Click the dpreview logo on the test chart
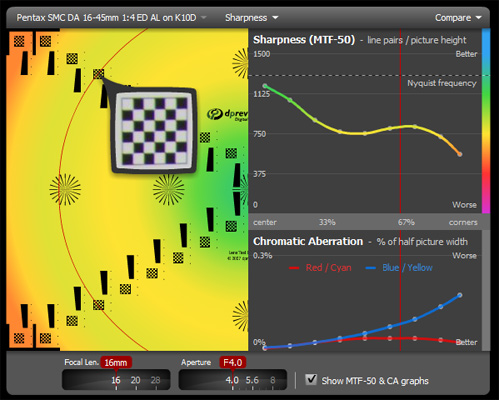Viewport: 499px width, 400px height. (x=227, y=114)
